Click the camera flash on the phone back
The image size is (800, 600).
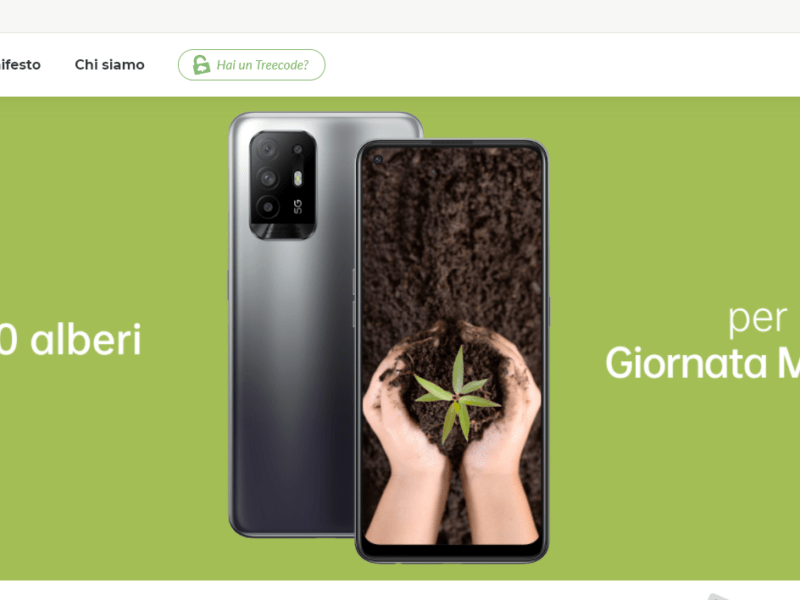pyautogui.click(x=298, y=178)
